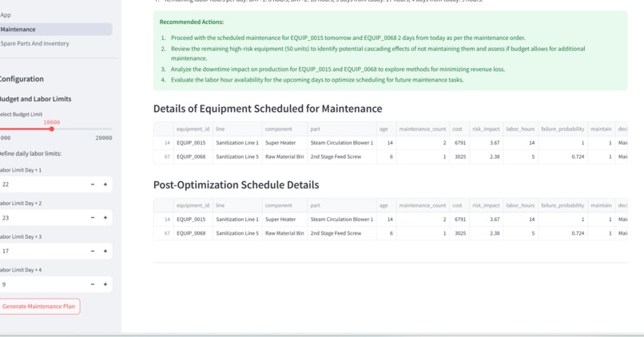This screenshot has height=337, width=644.
Task: Increase Labor Limit Day + 3 value
Action: pyautogui.click(x=105, y=251)
